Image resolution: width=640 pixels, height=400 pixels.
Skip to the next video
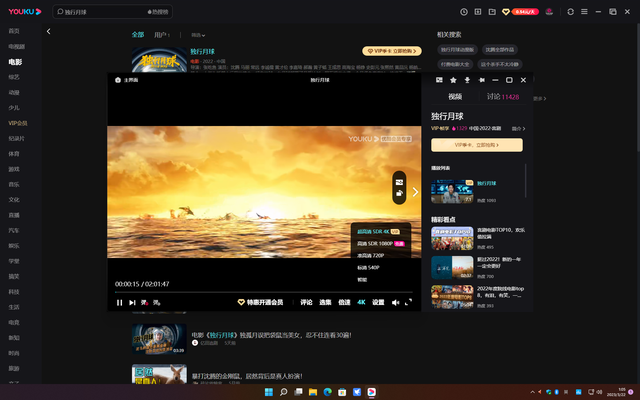pyautogui.click(x=132, y=302)
